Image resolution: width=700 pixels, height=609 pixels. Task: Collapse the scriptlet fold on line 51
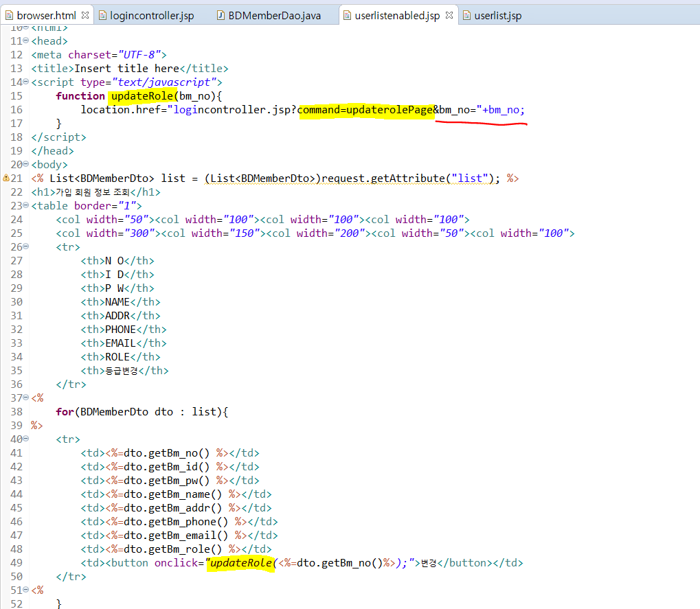(26, 590)
